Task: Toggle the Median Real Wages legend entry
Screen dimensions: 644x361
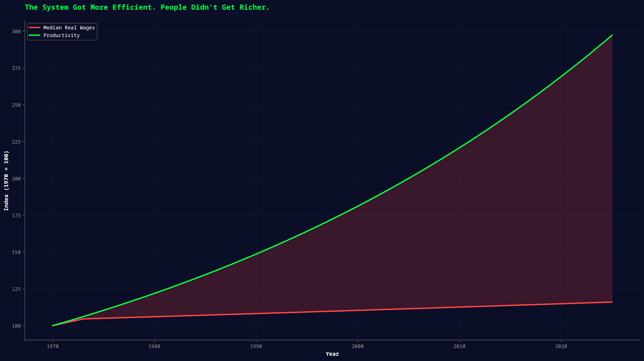Action: [x=68, y=27]
